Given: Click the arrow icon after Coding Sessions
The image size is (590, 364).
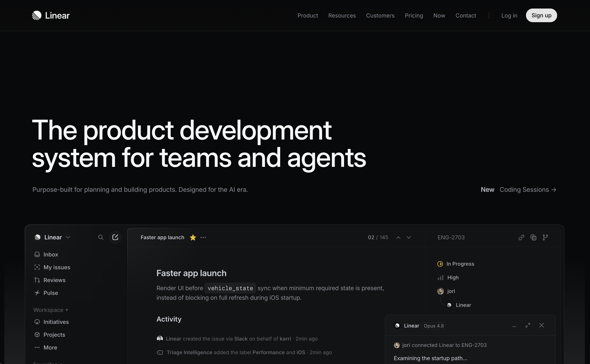Looking at the screenshot, I should [554, 190].
